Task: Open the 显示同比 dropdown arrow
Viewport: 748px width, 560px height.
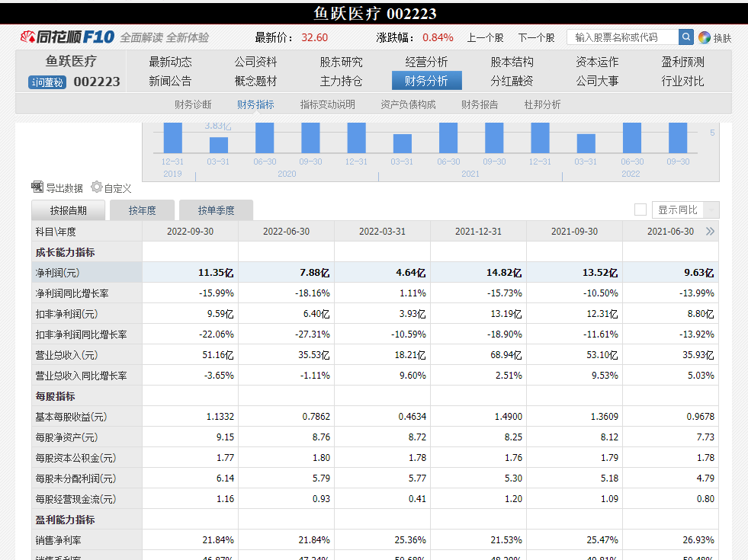Action: pyautogui.click(x=711, y=210)
